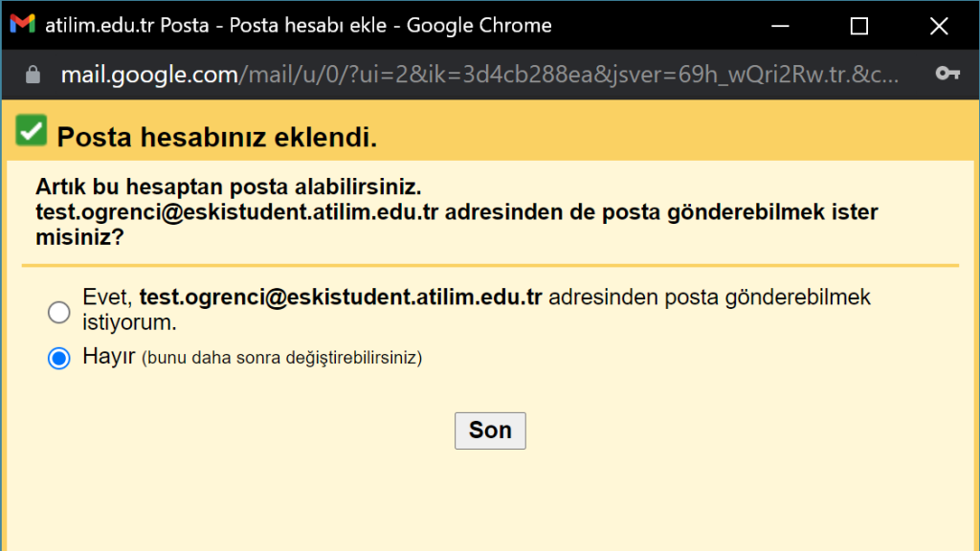Click the 'Son' button to finish
This screenshot has width=980, height=551.
(x=490, y=430)
